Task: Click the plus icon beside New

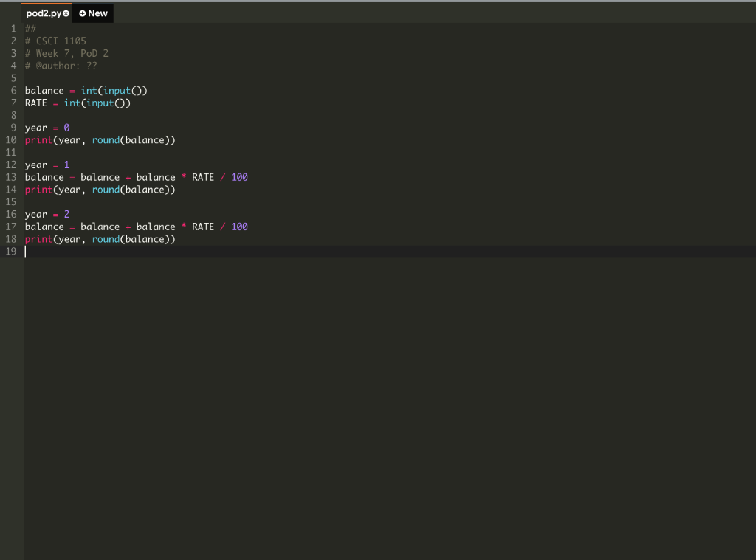Action: [82, 13]
